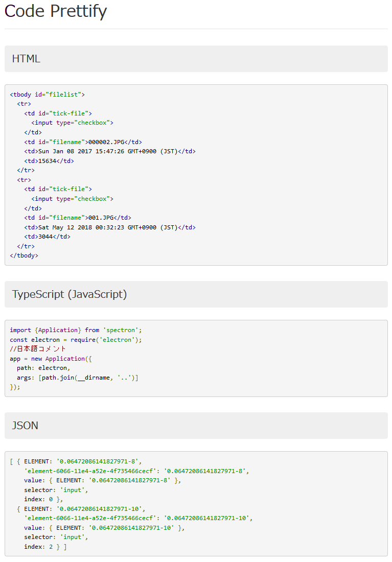Click the 001.JPG filename line
The width and height of the screenshot is (392, 562).
tap(77, 218)
